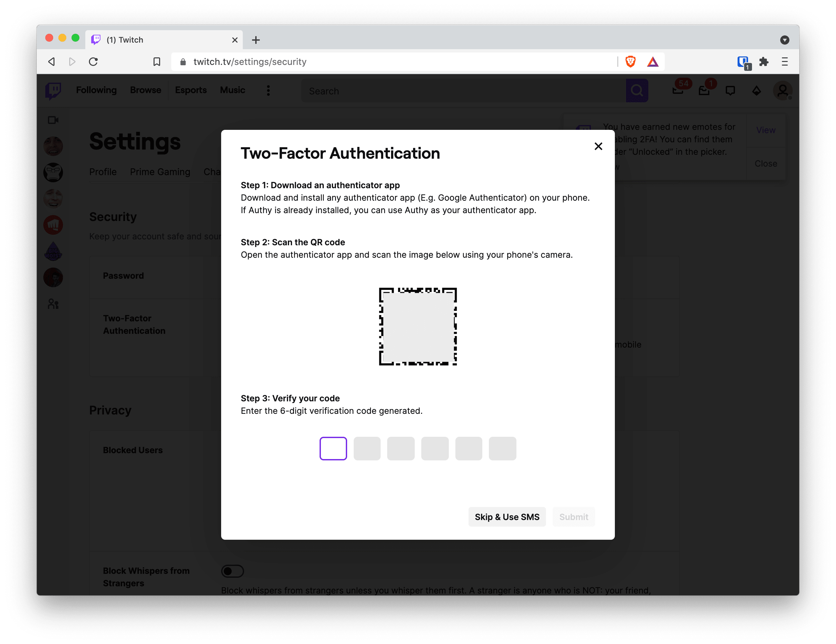Open the Extensions puzzle icon

point(764,62)
